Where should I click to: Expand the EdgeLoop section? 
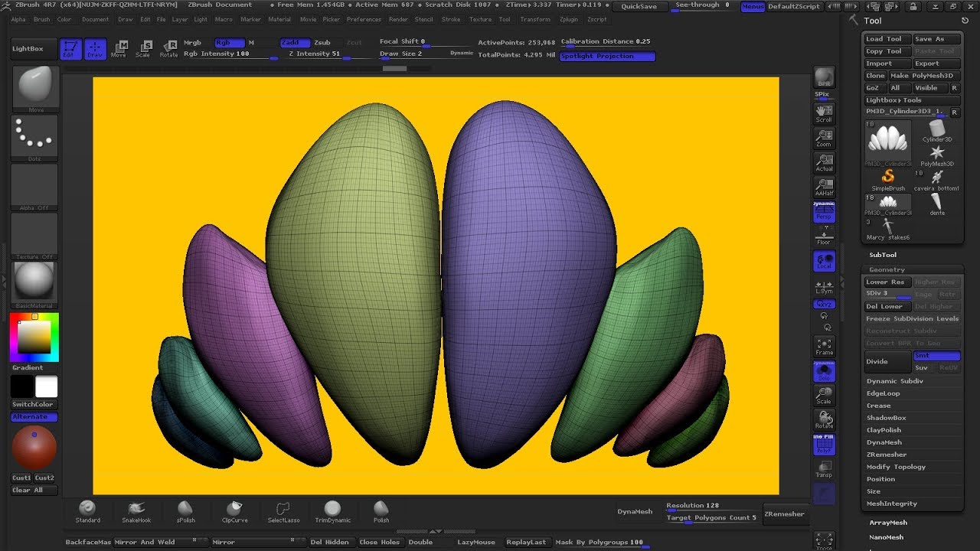pyautogui.click(x=884, y=393)
